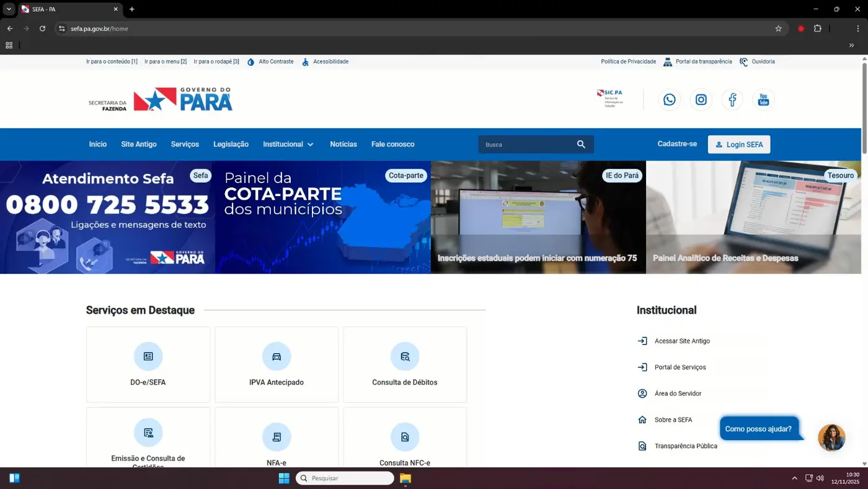
Task: Open the IPVA Antecipado car icon
Action: click(x=277, y=357)
